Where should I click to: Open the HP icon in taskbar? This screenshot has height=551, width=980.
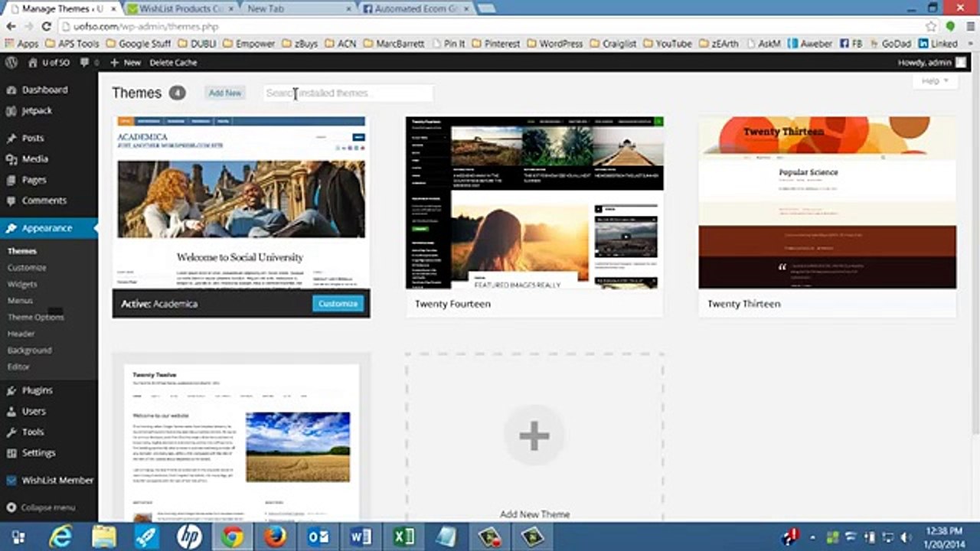(x=189, y=536)
